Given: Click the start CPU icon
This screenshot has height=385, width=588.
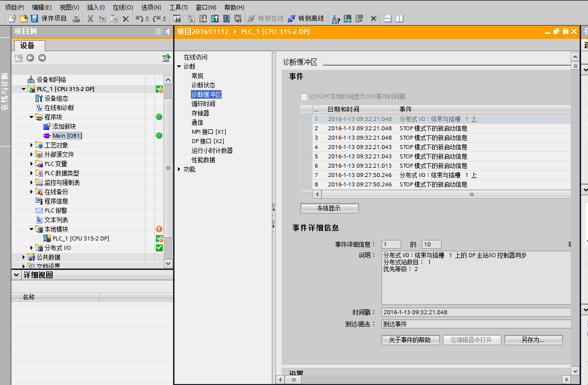Looking at the screenshot, I should 347,18.
